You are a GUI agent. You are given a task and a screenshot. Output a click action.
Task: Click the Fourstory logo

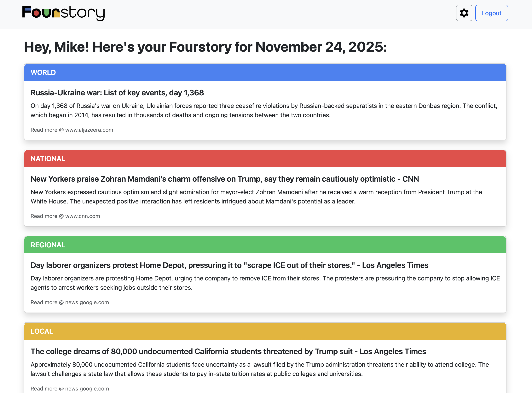63,13
